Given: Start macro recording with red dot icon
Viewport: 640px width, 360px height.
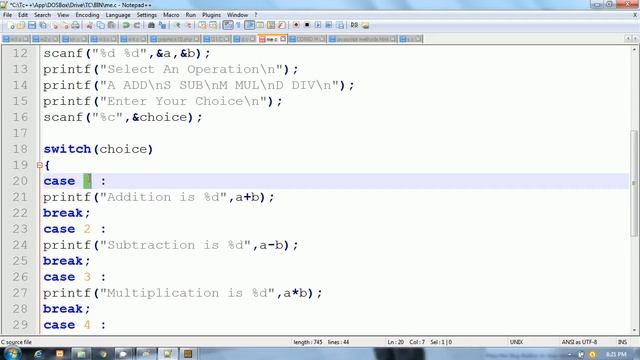Looking at the screenshot, I should 296,25.
